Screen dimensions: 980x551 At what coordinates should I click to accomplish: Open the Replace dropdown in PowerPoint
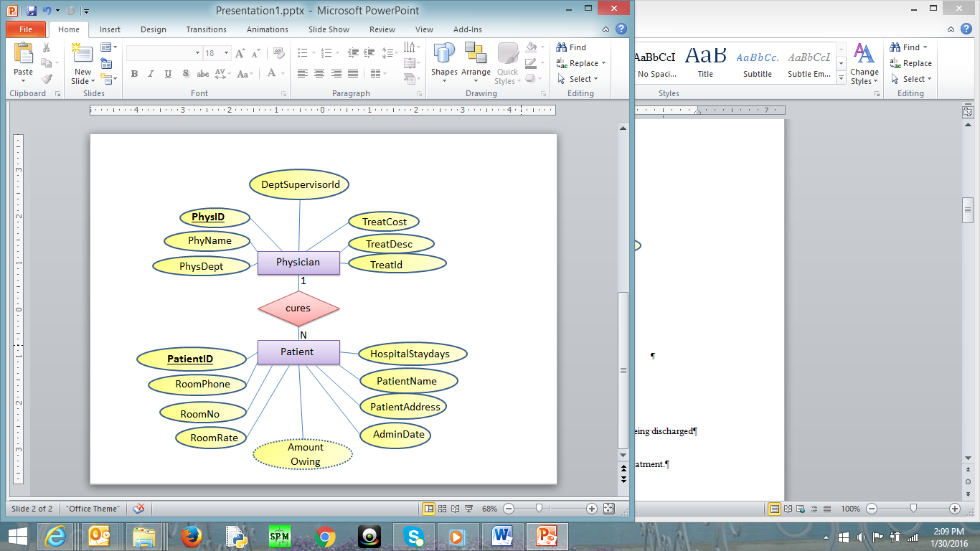(x=603, y=63)
